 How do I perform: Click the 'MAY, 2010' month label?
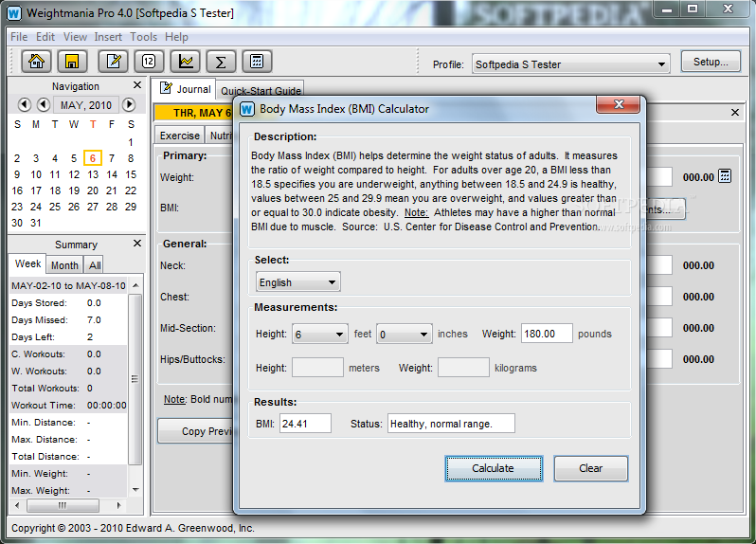click(x=86, y=105)
